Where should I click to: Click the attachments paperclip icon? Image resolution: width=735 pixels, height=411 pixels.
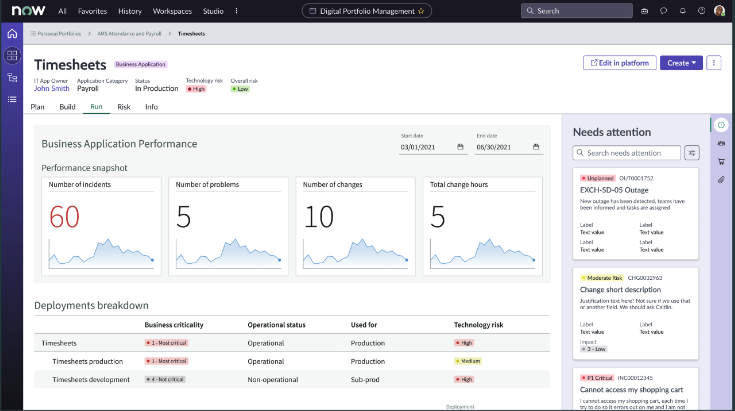tap(721, 179)
